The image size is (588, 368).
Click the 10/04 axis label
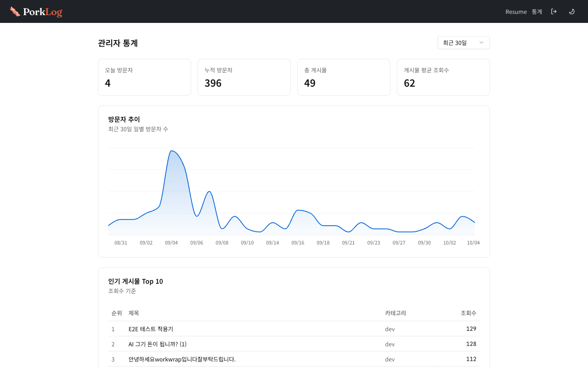coord(473,243)
